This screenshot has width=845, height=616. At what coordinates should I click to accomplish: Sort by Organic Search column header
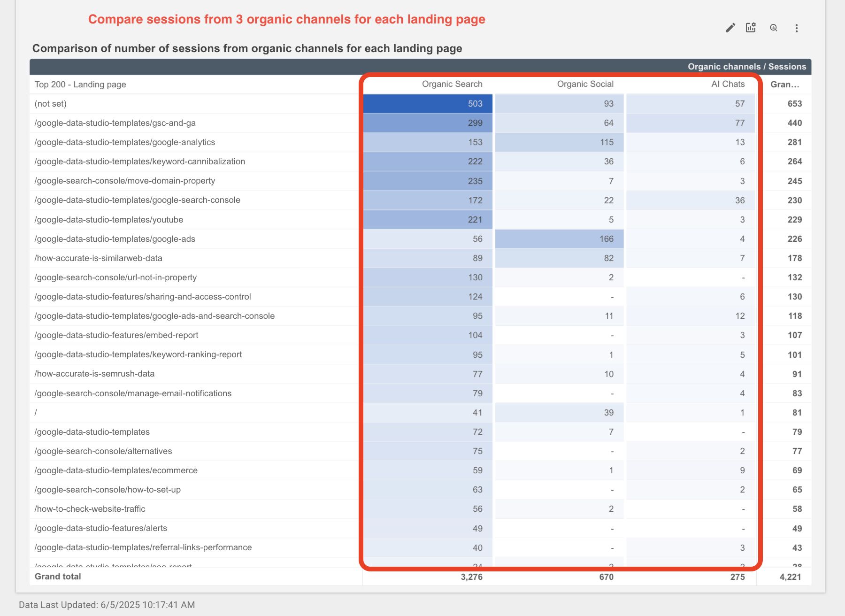pos(452,84)
